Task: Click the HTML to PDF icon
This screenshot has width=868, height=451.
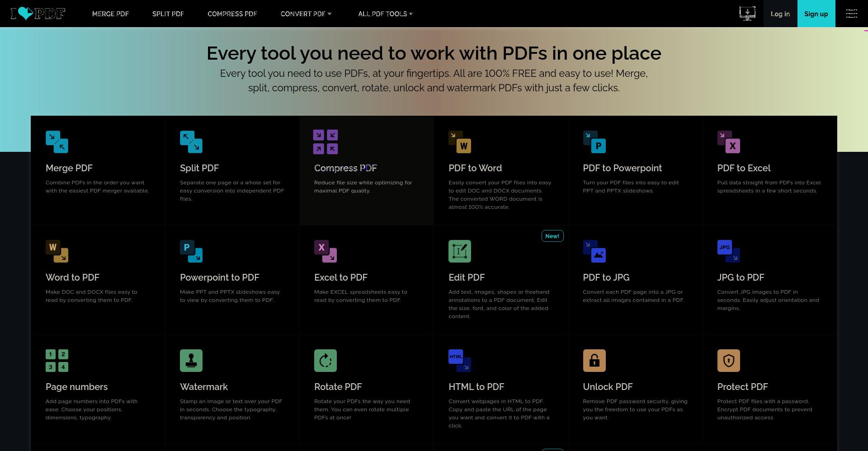Action: (x=460, y=361)
